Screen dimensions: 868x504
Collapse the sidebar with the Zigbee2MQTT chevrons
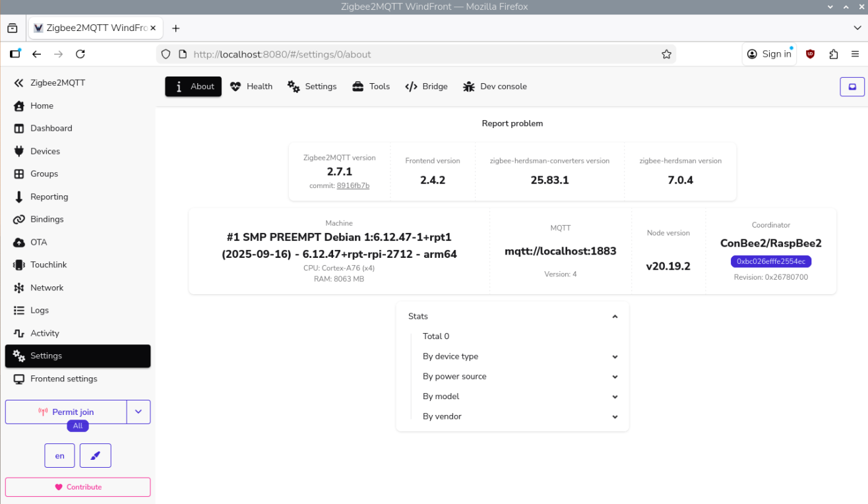16,82
